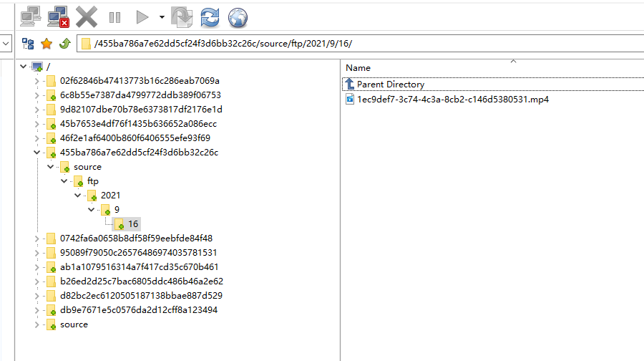Open the dropdown at the left edge
The width and height of the screenshot is (644, 361).
coord(6,44)
